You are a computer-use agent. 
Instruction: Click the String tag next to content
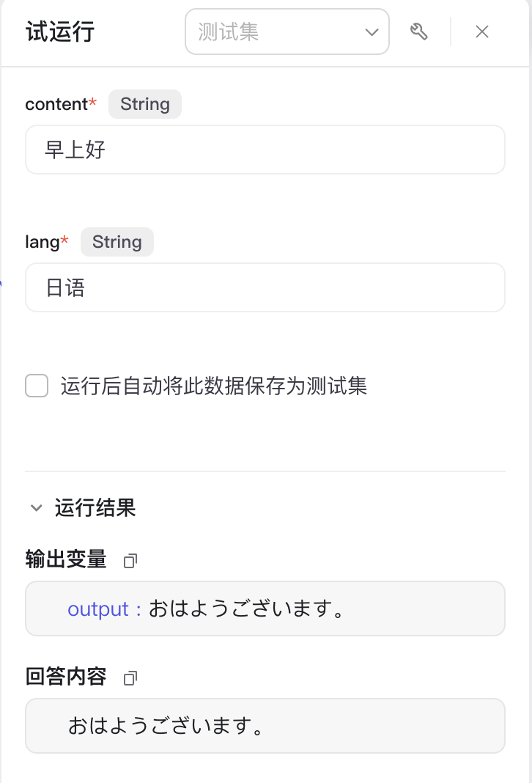[x=145, y=104]
